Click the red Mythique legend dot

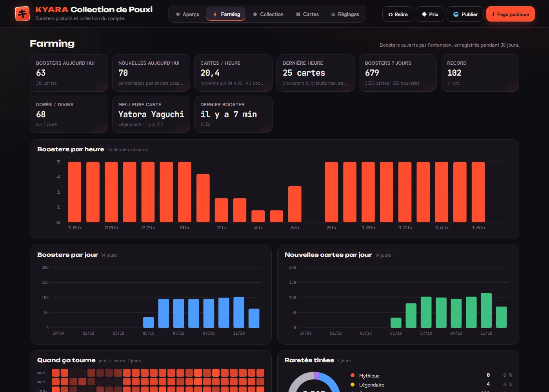[x=353, y=376]
